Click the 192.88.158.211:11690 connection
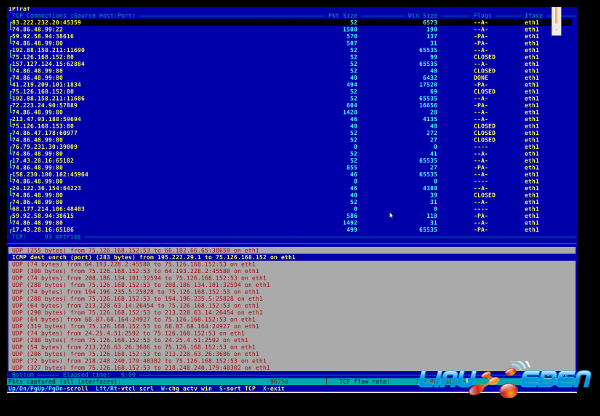The height and width of the screenshot is (416, 600). coord(291,50)
